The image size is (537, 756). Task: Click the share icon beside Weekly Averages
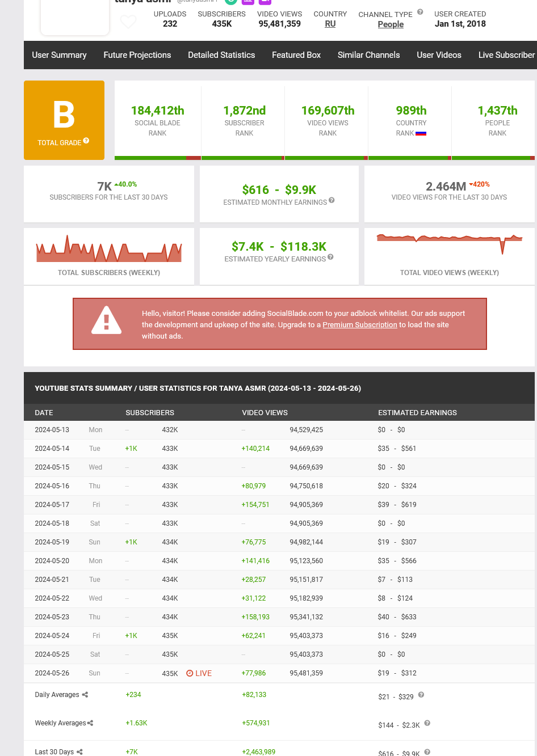[x=90, y=723]
